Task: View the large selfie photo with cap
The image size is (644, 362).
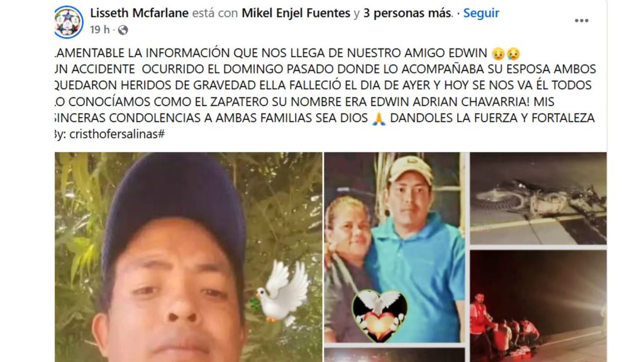Action: pos(188,257)
